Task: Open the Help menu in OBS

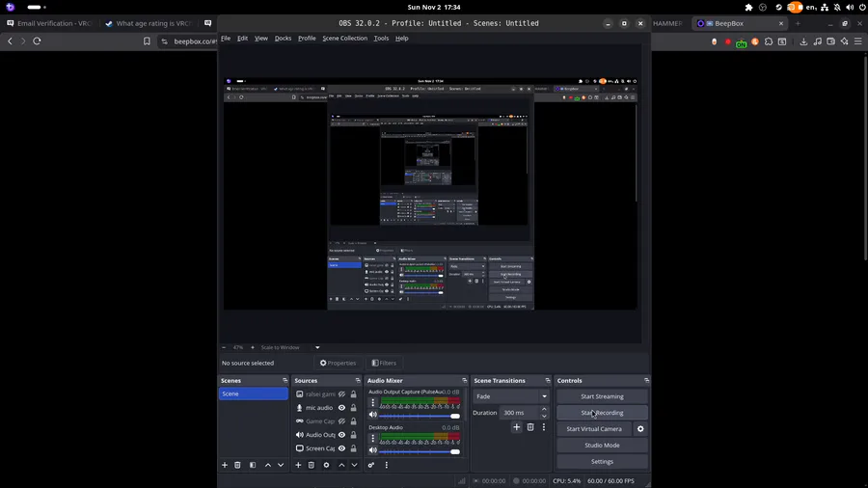Action: coord(402,39)
